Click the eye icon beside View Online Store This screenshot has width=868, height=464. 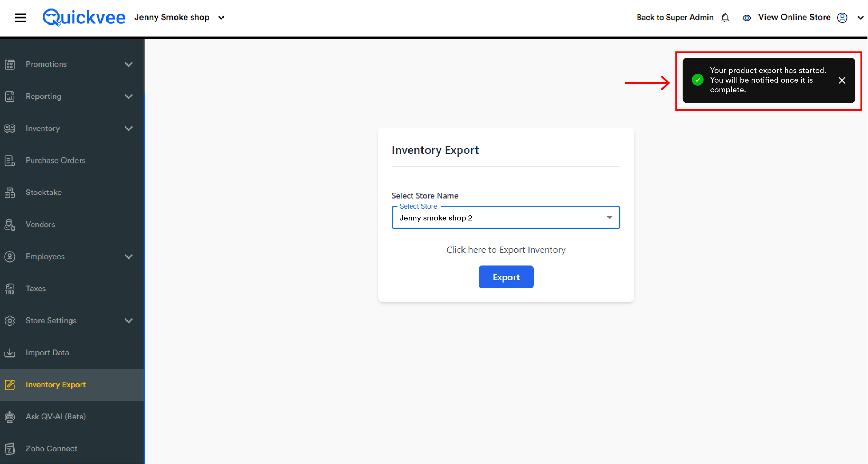click(747, 18)
